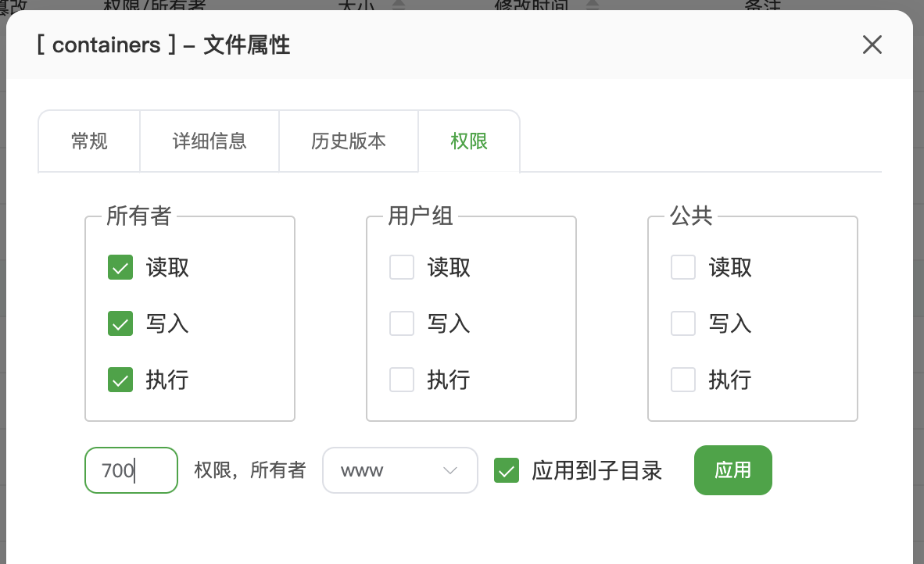The image size is (924, 564).
Task: Enable 公共 写入 permission checkbox
Action: pos(683,323)
